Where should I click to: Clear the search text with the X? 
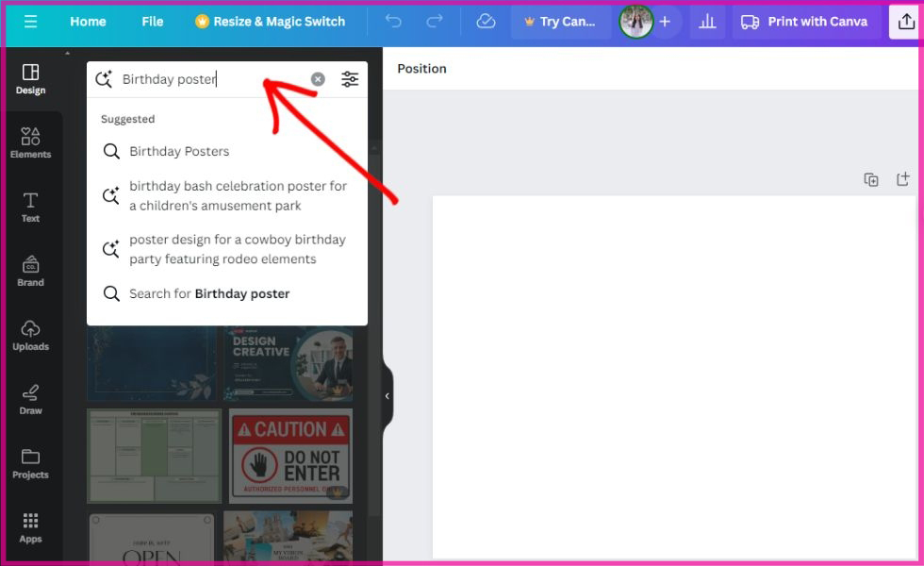318,79
